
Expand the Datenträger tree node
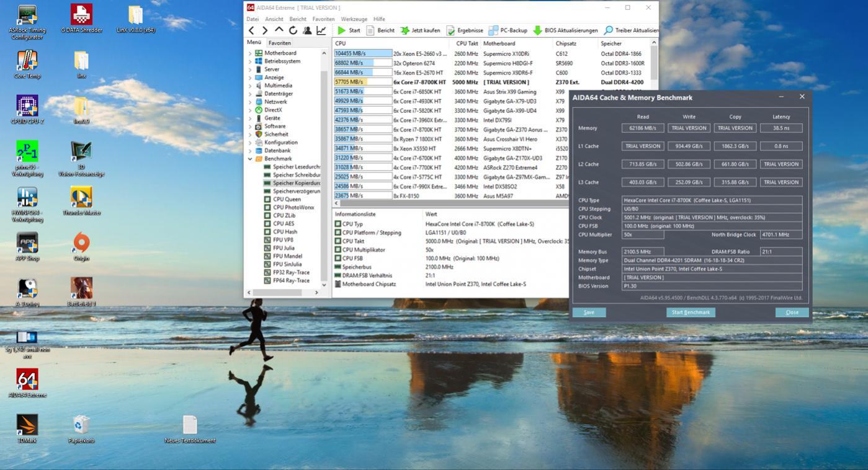250,94
